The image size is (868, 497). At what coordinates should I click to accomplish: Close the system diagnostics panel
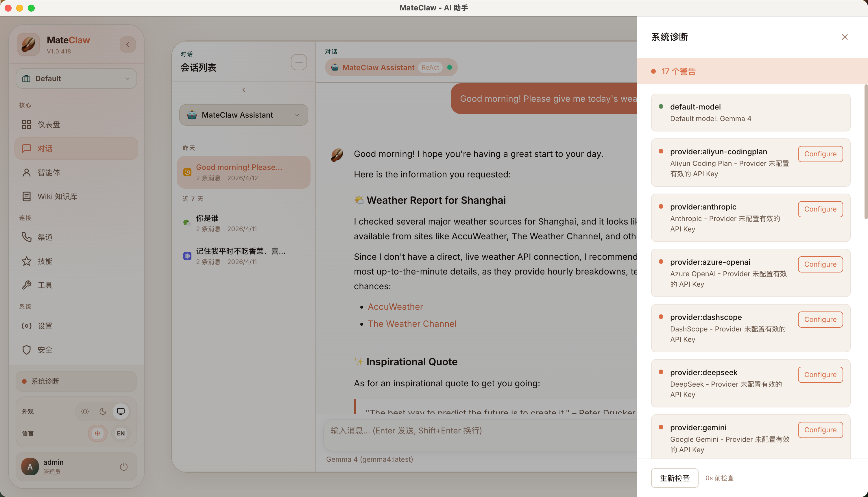[845, 37]
